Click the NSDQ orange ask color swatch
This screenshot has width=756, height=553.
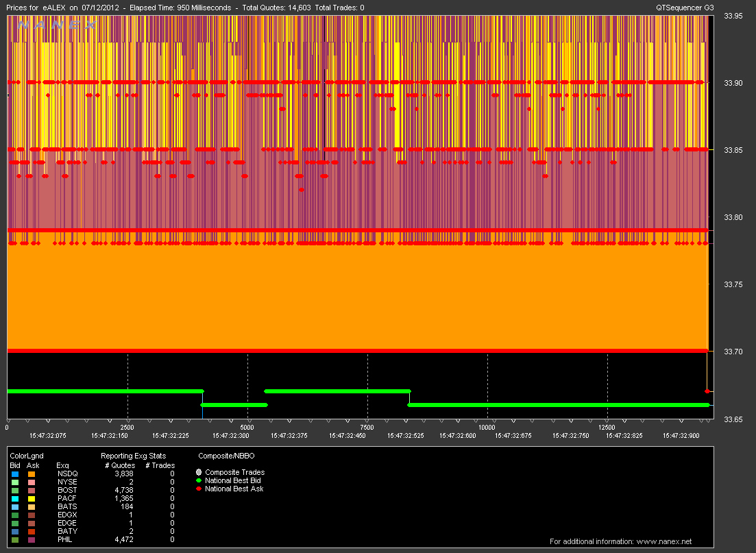32,474
